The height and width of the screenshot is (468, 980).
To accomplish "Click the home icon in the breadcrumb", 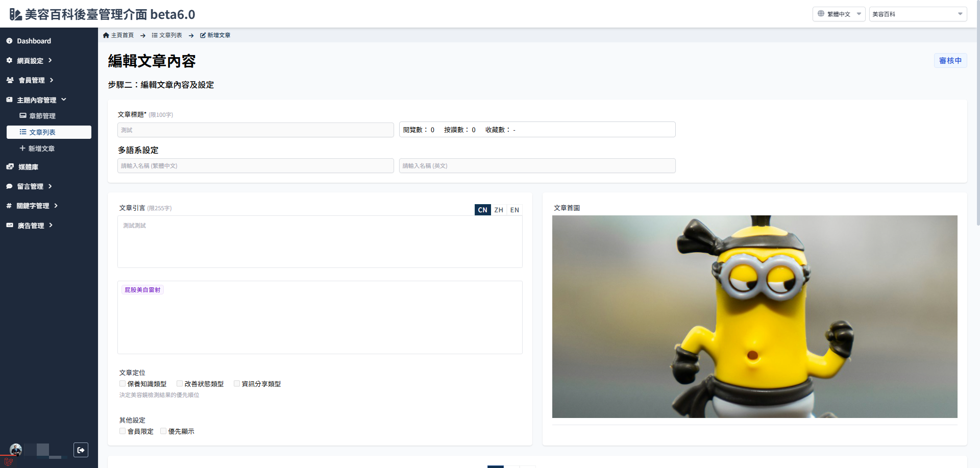I will pyautogui.click(x=106, y=35).
